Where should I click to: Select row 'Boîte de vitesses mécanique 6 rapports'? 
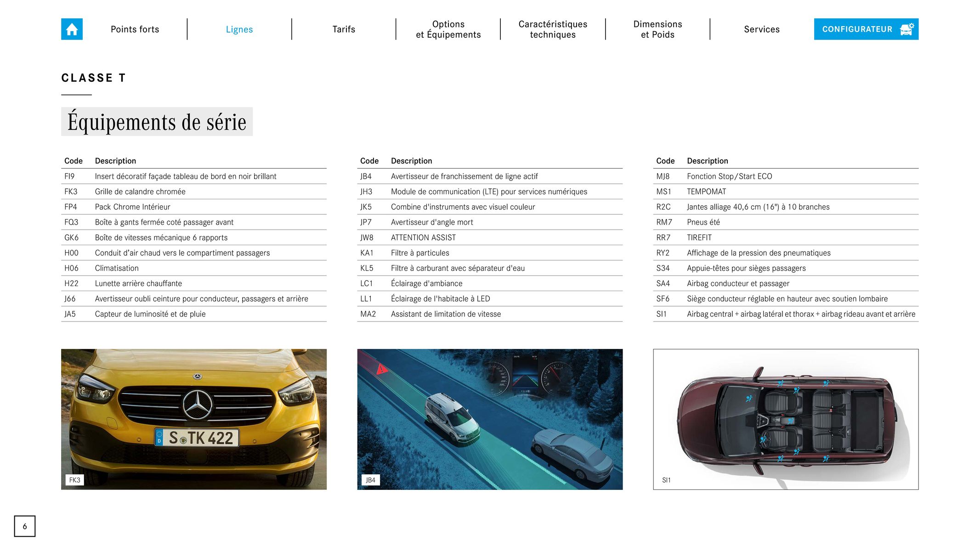pyautogui.click(x=194, y=237)
